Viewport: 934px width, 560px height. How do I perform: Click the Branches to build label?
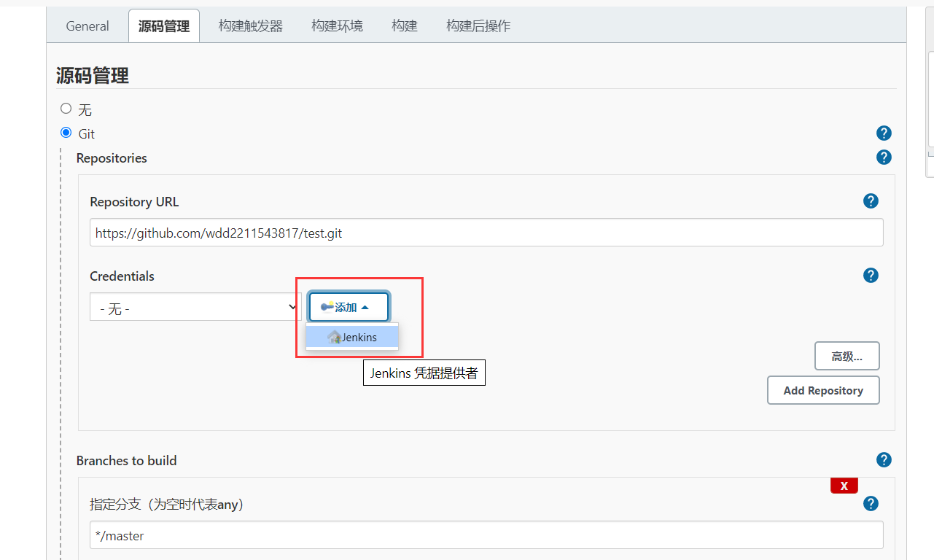127,461
